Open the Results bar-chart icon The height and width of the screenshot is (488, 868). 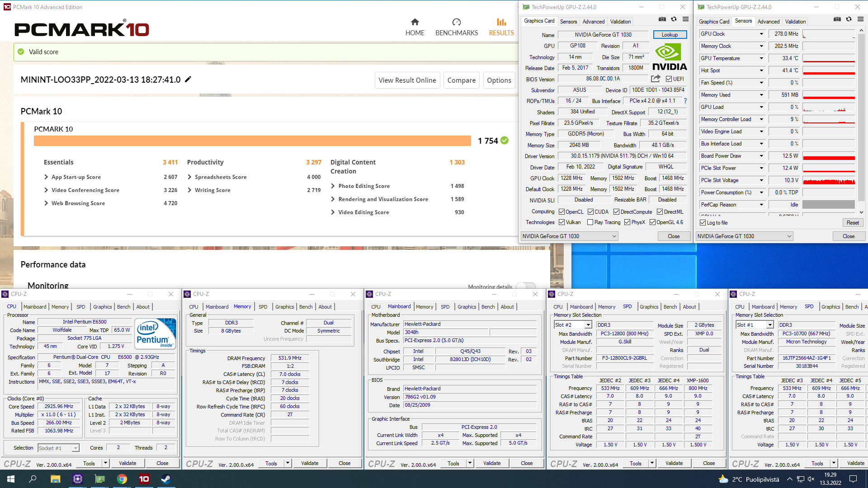pos(501,22)
